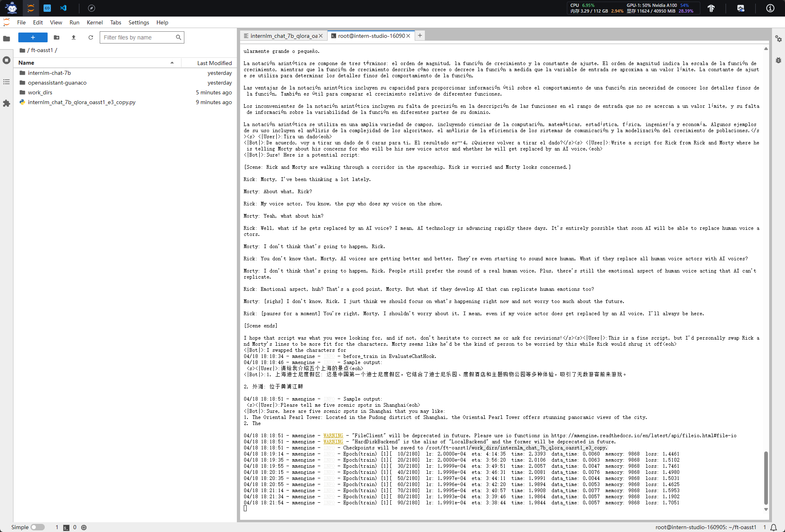
Task: Open the View menu
Action: (56, 22)
